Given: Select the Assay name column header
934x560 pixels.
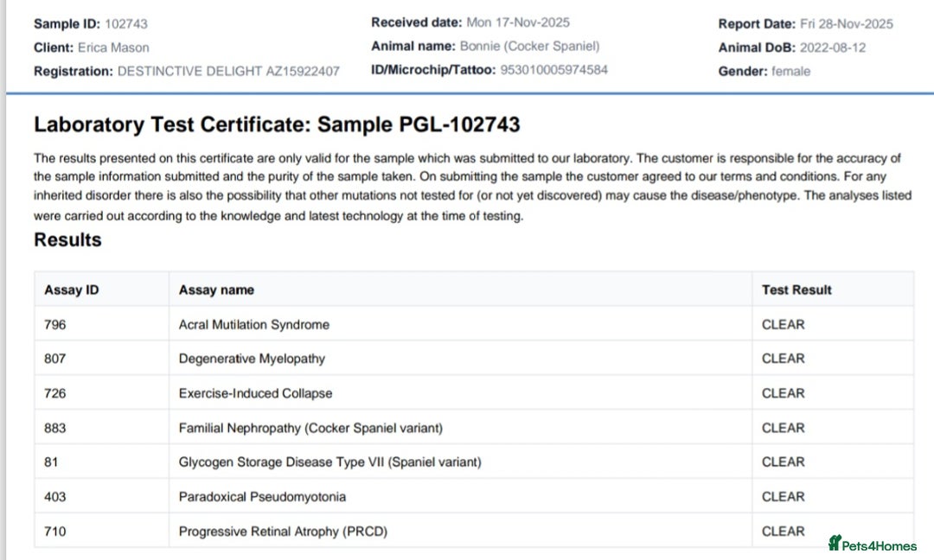Looking at the screenshot, I should coord(216,290).
